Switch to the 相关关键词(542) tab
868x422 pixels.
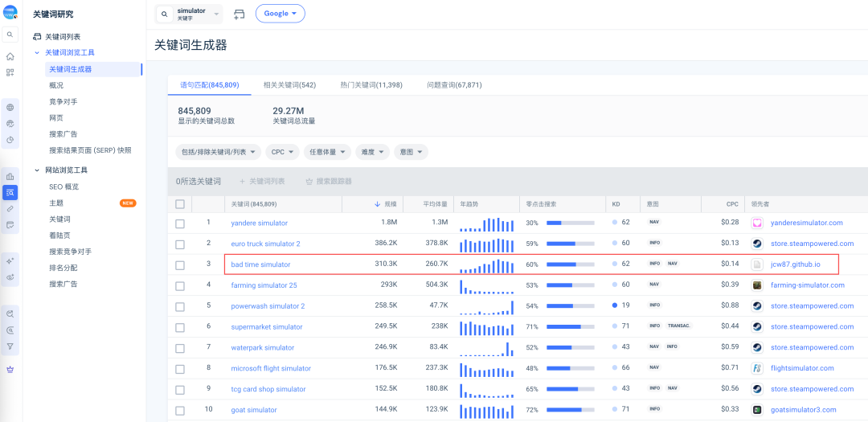[x=289, y=85]
